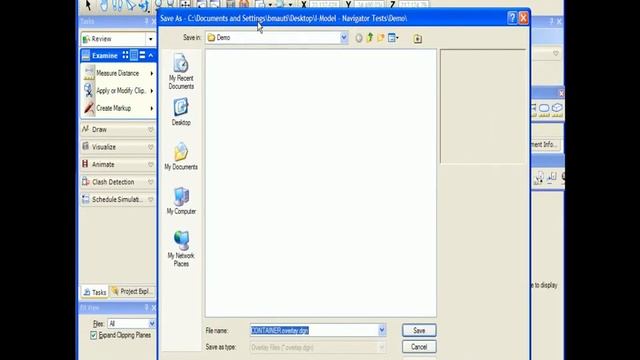The image size is (640, 360).
Task: Click the Create Markup pencil icon
Action: (x=89, y=108)
